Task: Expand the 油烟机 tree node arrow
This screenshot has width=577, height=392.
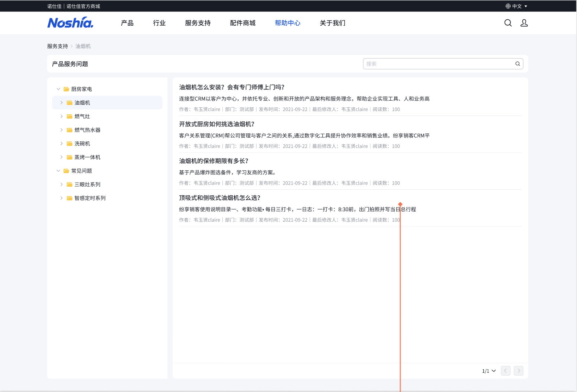Action: [x=62, y=103]
